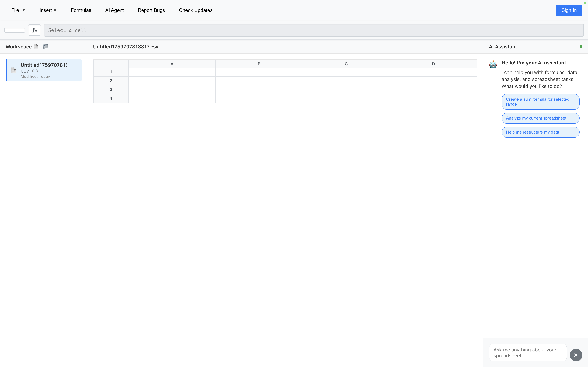The width and height of the screenshot is (588, 367).
Task: Click the new file icon beside Workspace
Action: [x=36, y=46]
